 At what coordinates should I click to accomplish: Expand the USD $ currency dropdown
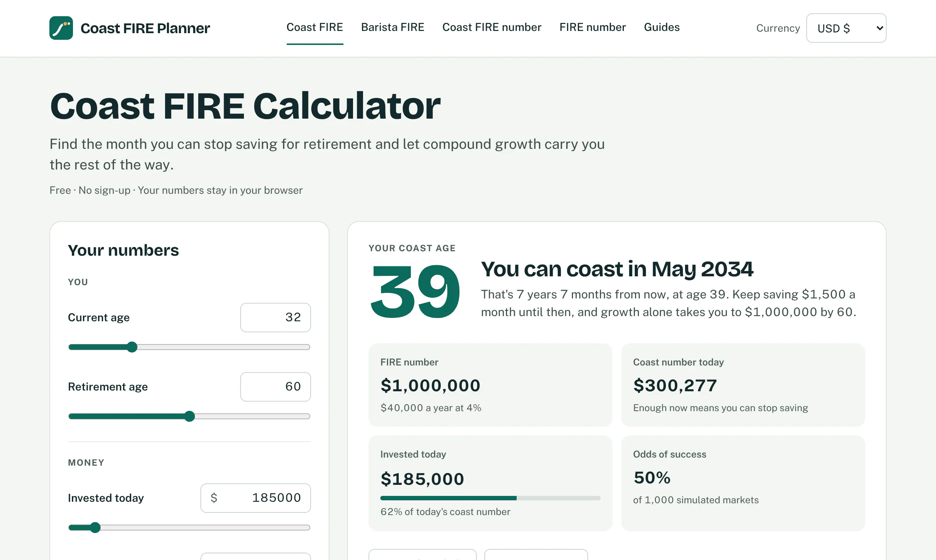pyautogui.click(x=846, y=28)
